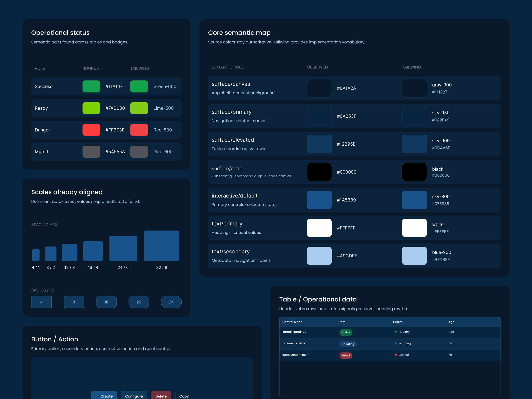532x399 pixels.
Task: Pick the surface/canvas observed swatch #0A1A2A
Action: pos(319,88)
